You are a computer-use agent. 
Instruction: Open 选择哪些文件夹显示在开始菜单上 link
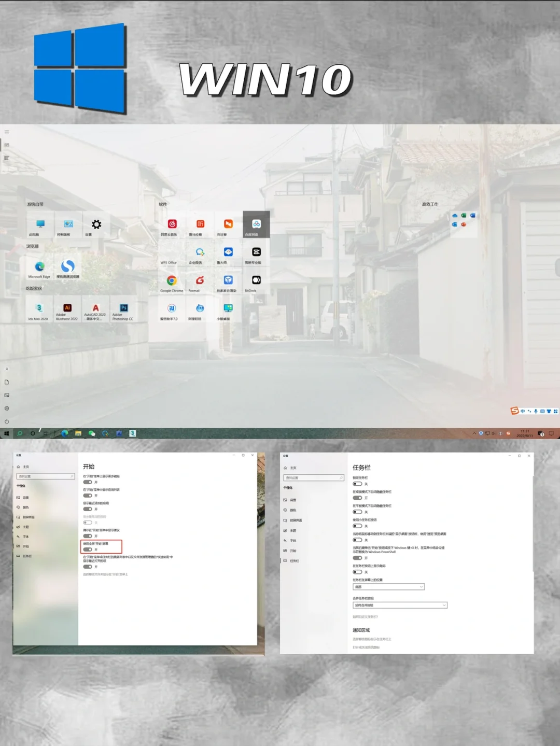[105, 574]
